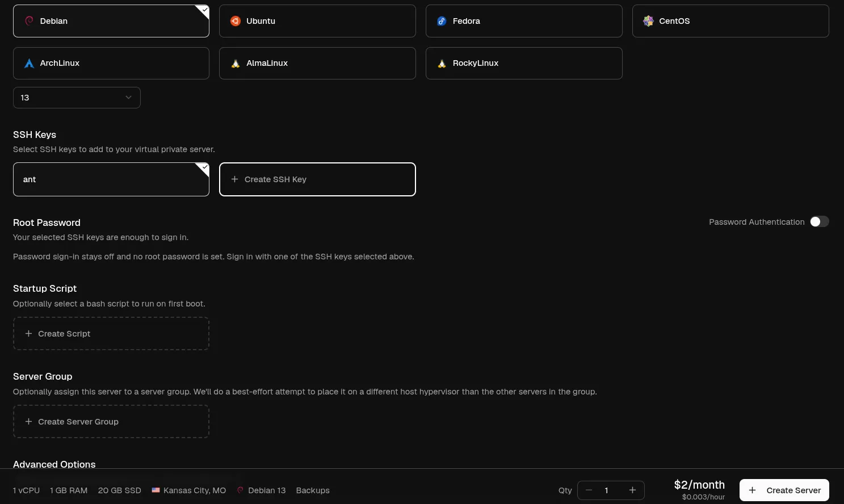Increase quantity with the plus button
844x504 pixels.
[632, 490]
